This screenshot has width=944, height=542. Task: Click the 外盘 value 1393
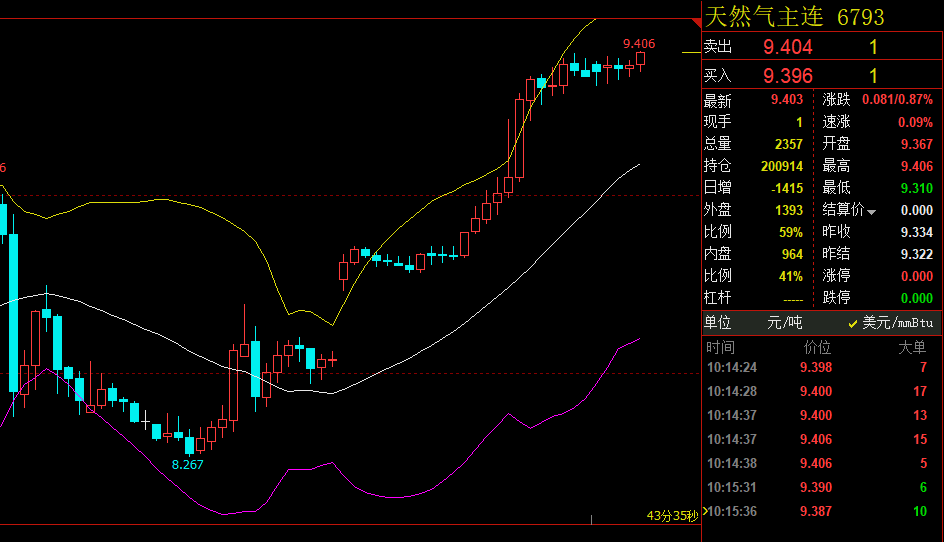[x=789, y=210]
